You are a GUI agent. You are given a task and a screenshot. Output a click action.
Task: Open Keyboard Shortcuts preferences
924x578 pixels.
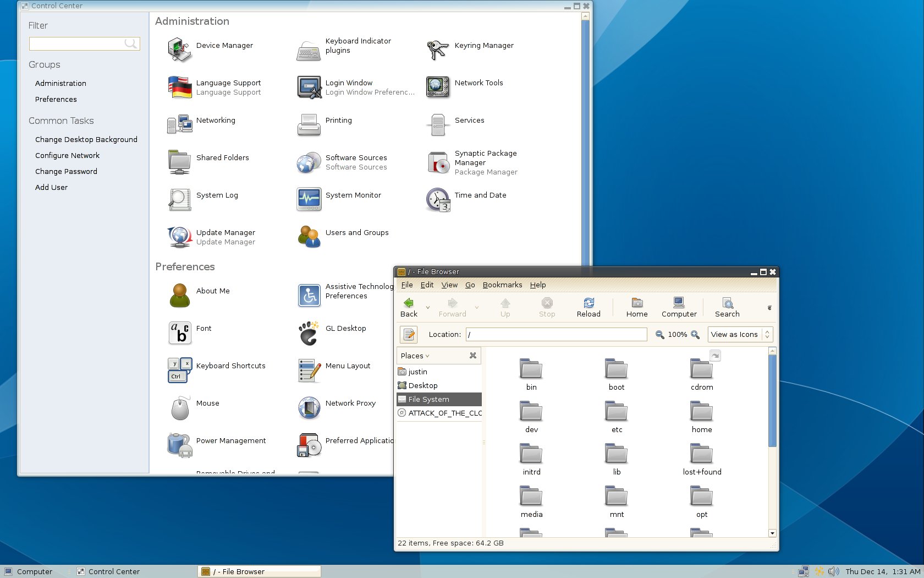(217, 369)
